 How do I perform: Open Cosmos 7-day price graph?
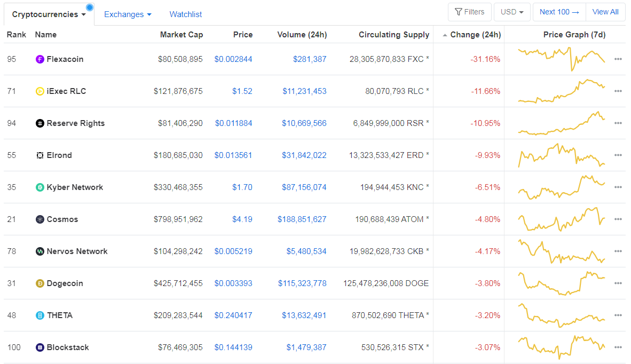pos(562,219)
